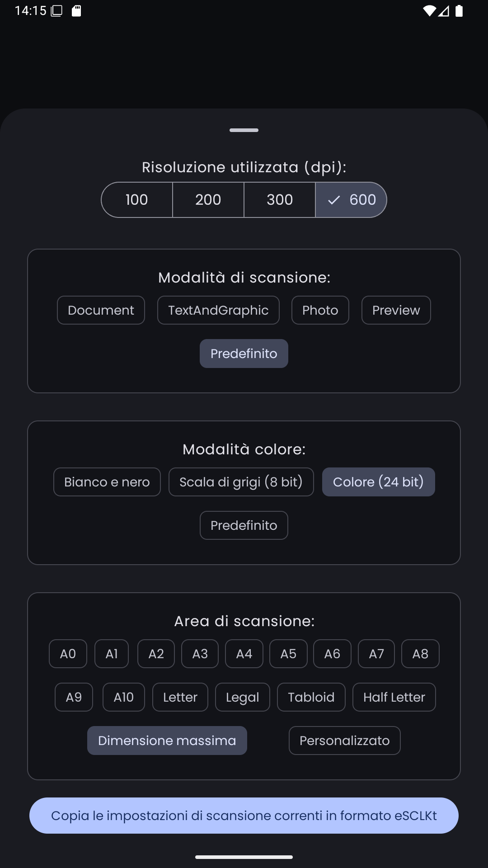488x868 pixels.
Task: Select 200 dpi resolution
Action: click(x=208, y=200)
